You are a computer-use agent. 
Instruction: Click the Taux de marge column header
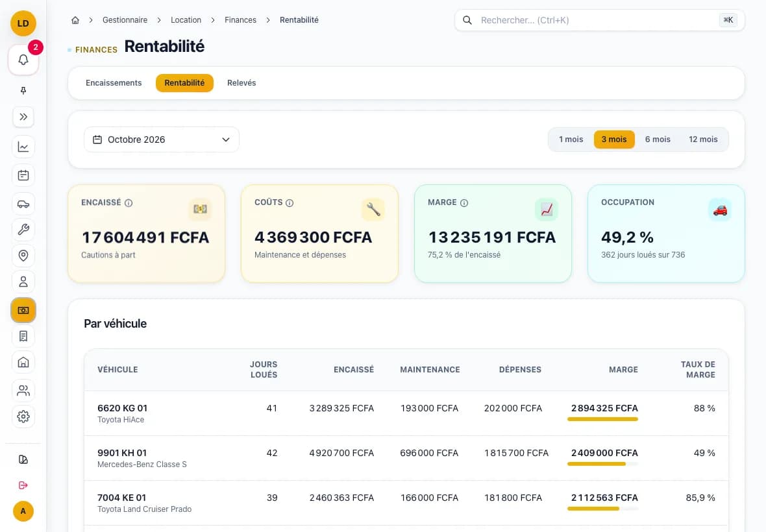coord(698,369)
